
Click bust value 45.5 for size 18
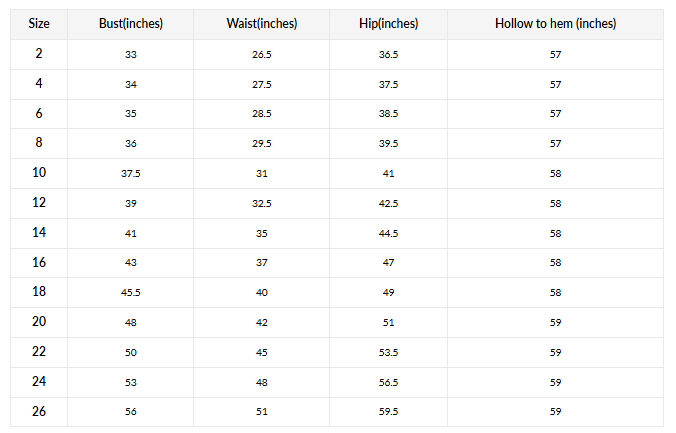point(131,293)
